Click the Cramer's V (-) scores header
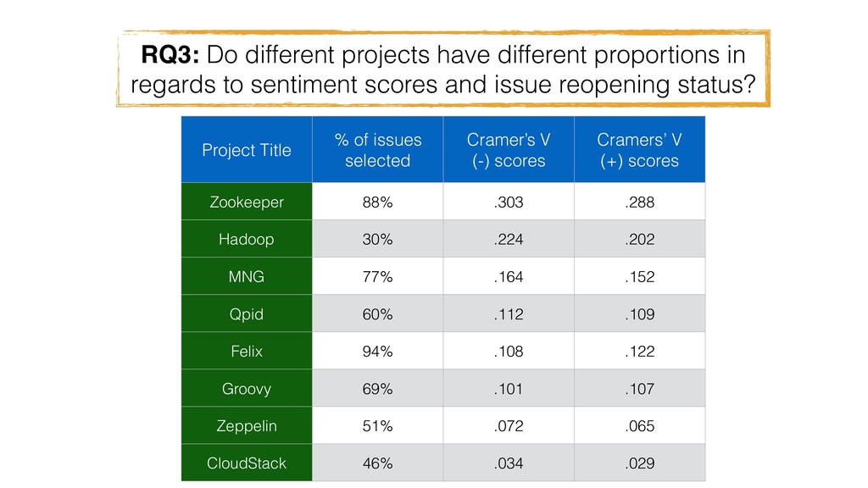 (x=509, y=149)
